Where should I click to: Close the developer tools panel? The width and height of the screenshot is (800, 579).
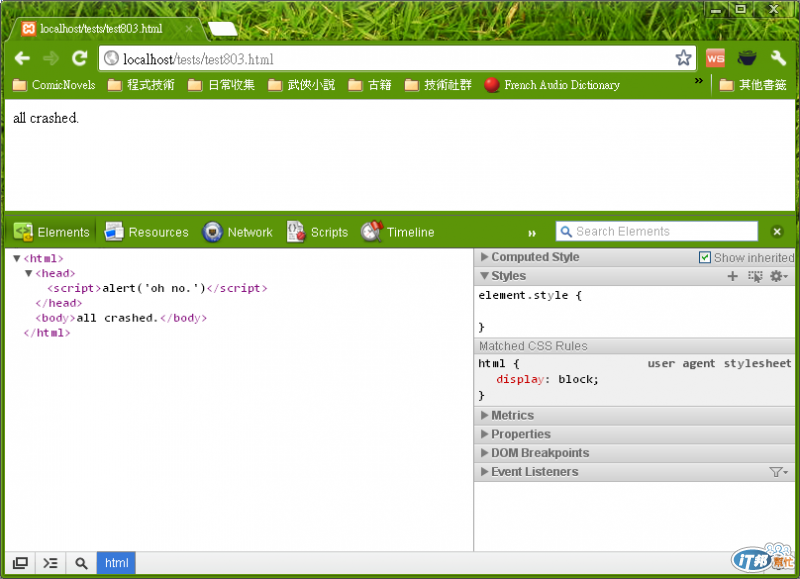[777, 232]
